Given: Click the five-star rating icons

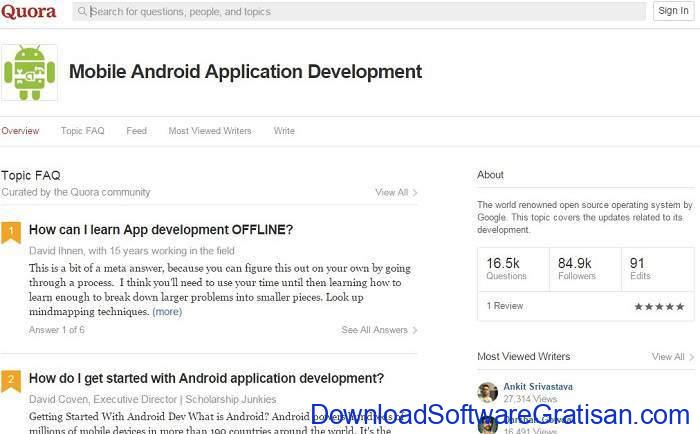Looking at the screenshot, I should point(659,306).
